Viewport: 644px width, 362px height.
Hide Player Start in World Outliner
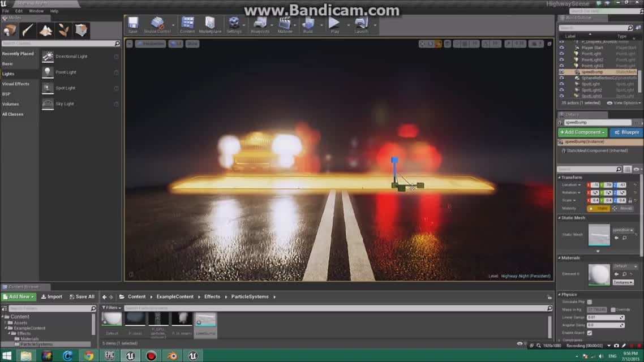pos(561,48)
